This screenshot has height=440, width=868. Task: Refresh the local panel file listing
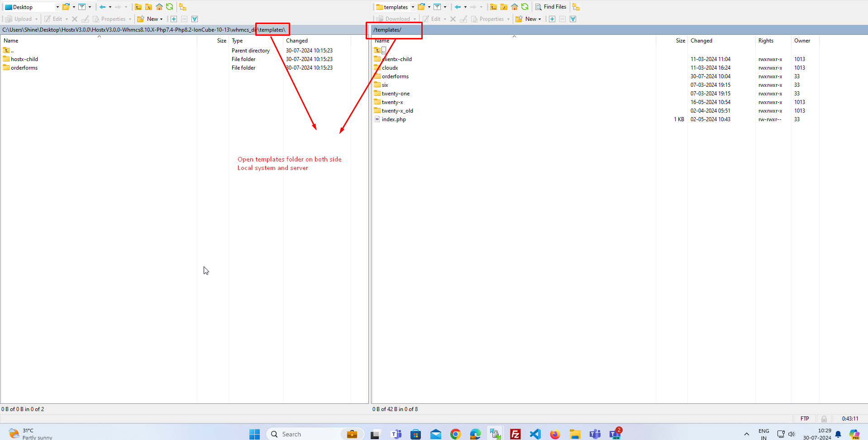click(x=170, y=7)
